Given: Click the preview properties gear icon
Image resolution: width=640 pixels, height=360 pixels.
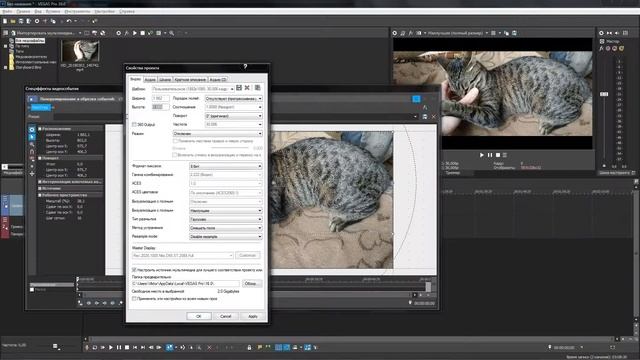Looking at the screenshot, I should tap(395, 33).
